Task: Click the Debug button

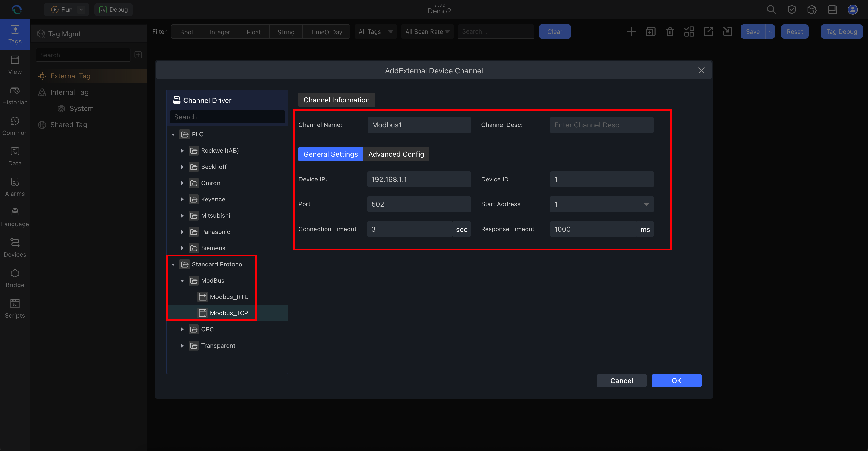Action: pyautogui.click(x=113, y=9)
